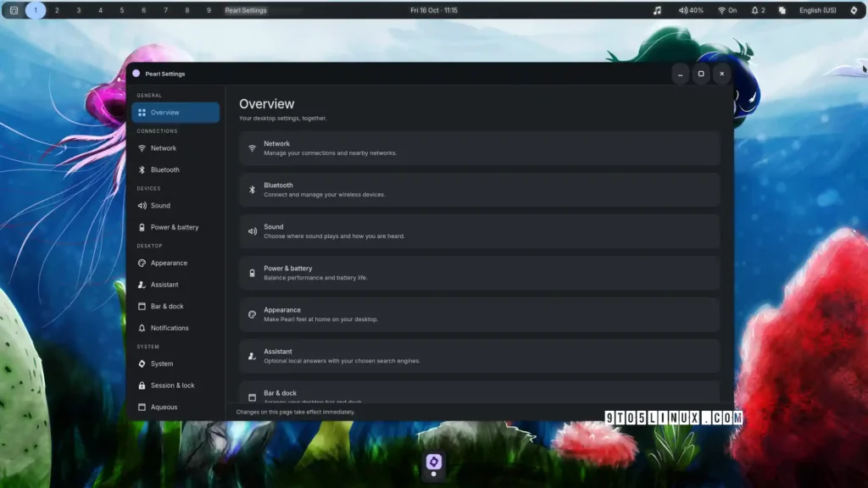Open the Bar & dock overview card
Viewport: 868px width, 488px height.
[x=480, y=391]
